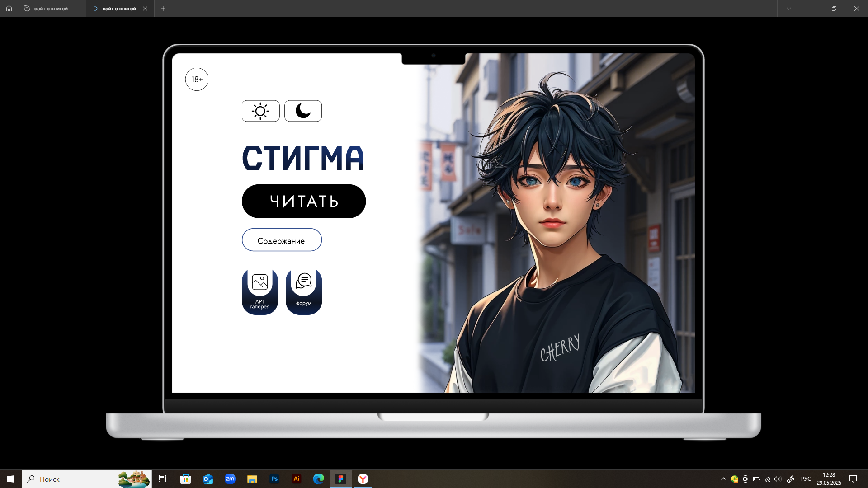Open Yandex Browser taskbar icon

tap(363, 479)
